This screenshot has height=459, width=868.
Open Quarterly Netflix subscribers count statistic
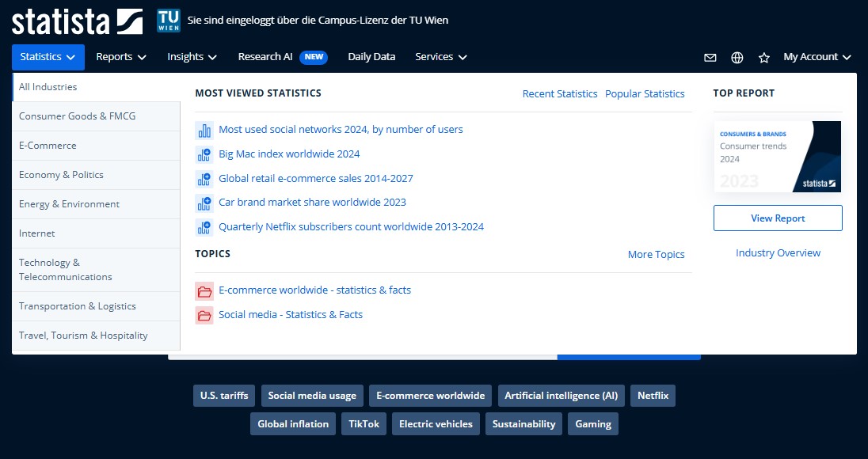(351, 227)
